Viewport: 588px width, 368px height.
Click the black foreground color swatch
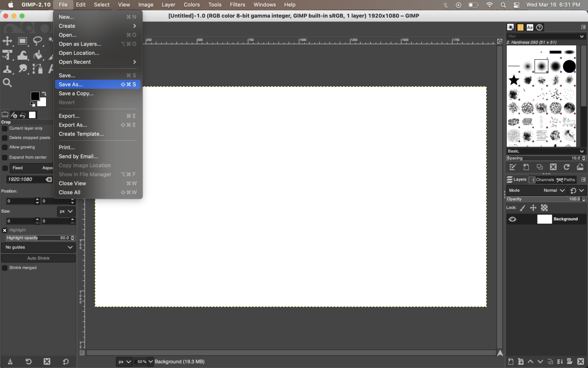(x=35, y=96)
